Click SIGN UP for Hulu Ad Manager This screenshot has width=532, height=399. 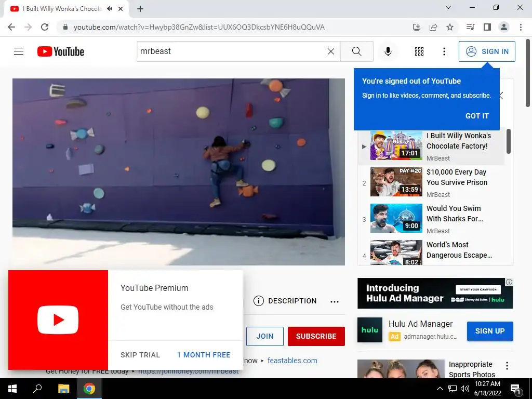point(489,331)
